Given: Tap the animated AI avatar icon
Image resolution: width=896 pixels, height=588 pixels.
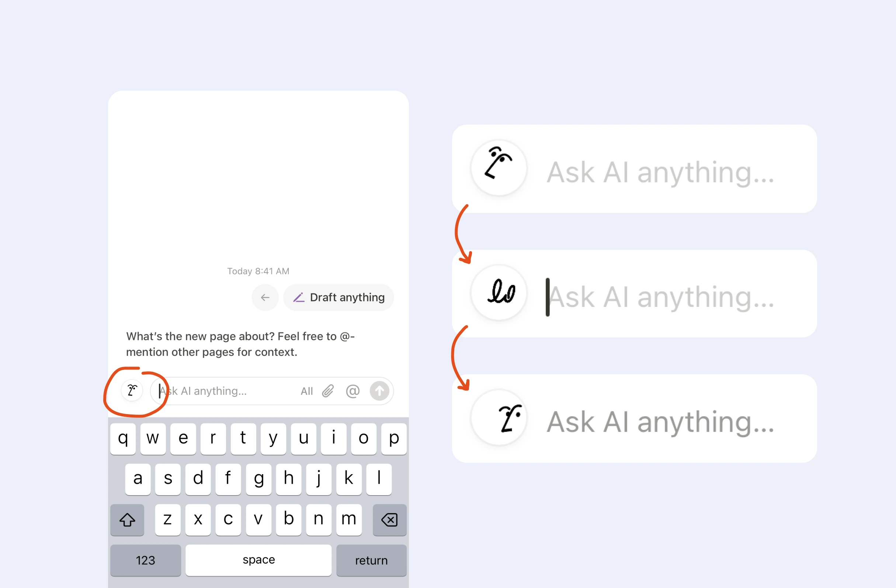Looking at the screenshot, I should pyautogui.click(x=131, y=391).
